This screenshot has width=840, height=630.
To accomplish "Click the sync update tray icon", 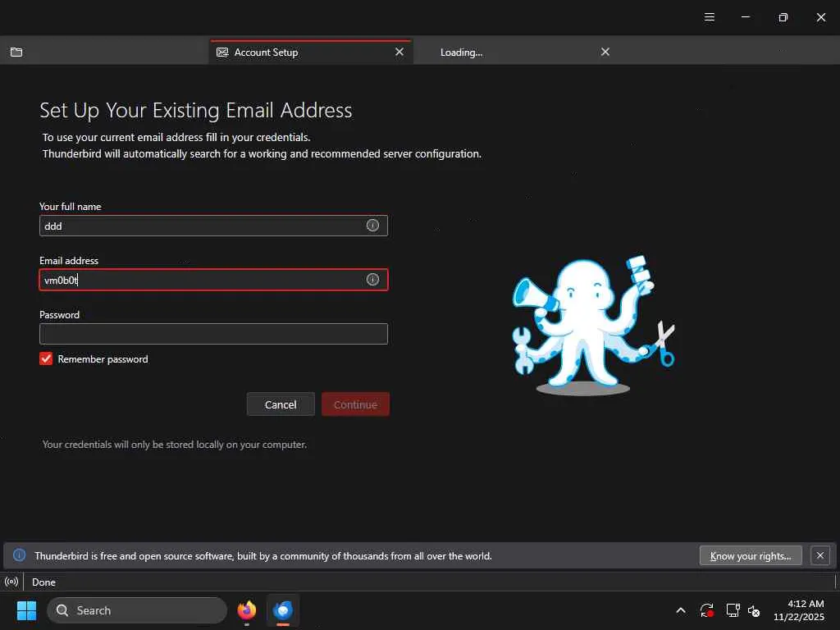I will 706,610.
